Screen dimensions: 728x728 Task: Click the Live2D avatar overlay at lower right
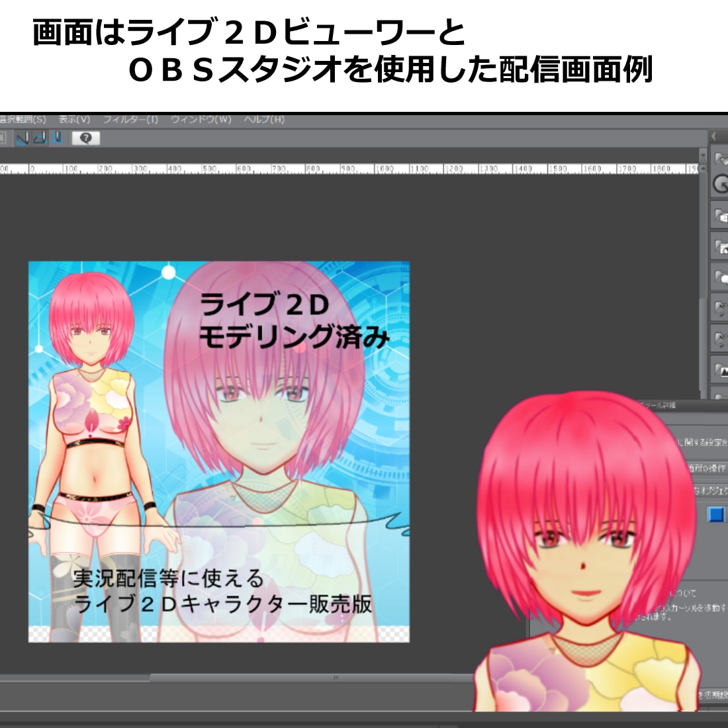(586, 551)
